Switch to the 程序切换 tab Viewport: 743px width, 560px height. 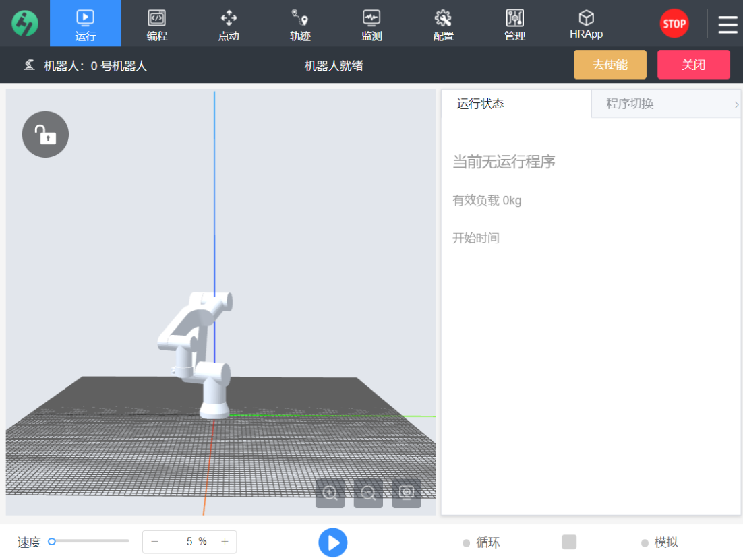630,104
